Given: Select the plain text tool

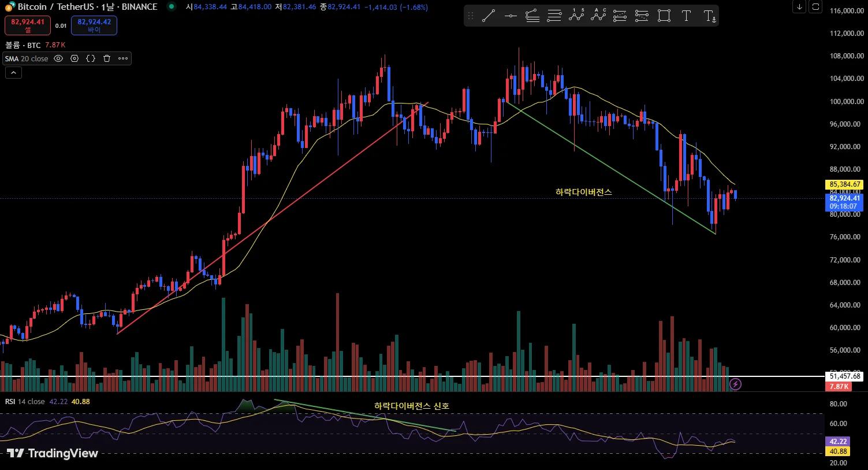Looking at the screenshot, I should click(686, 16).
